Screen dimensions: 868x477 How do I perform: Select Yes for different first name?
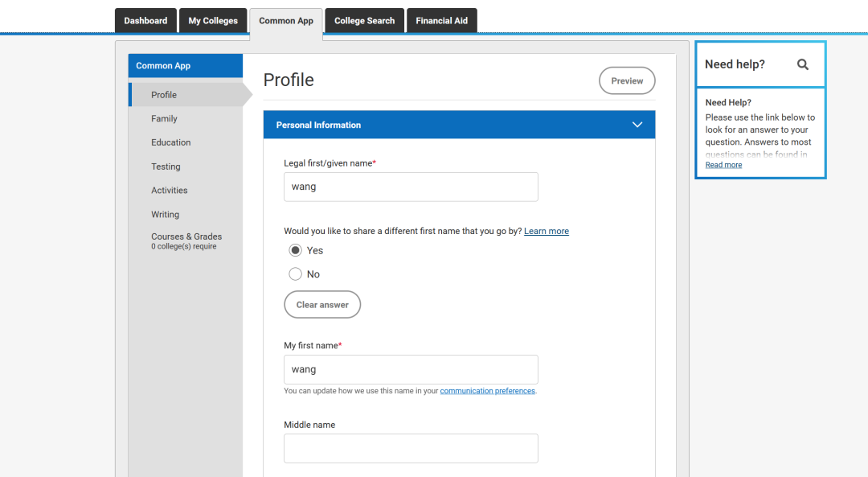coord(295,250)
